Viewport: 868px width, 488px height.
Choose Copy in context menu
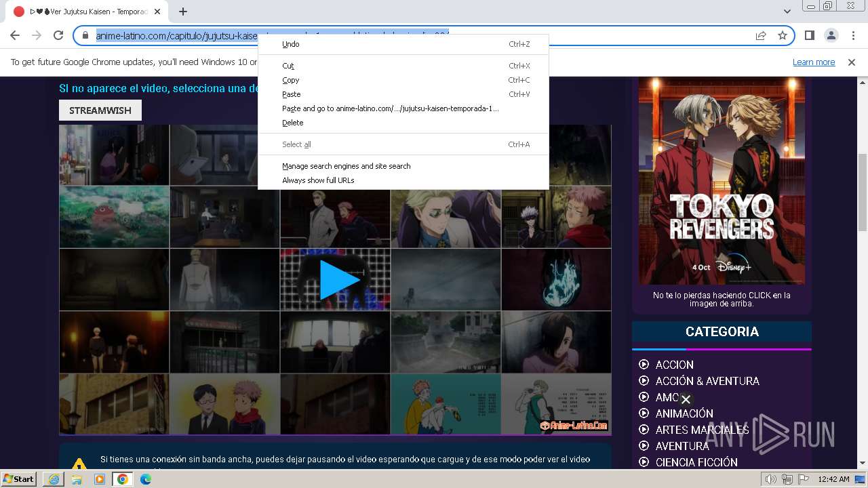pyautogui.click(x=403, y=80)
